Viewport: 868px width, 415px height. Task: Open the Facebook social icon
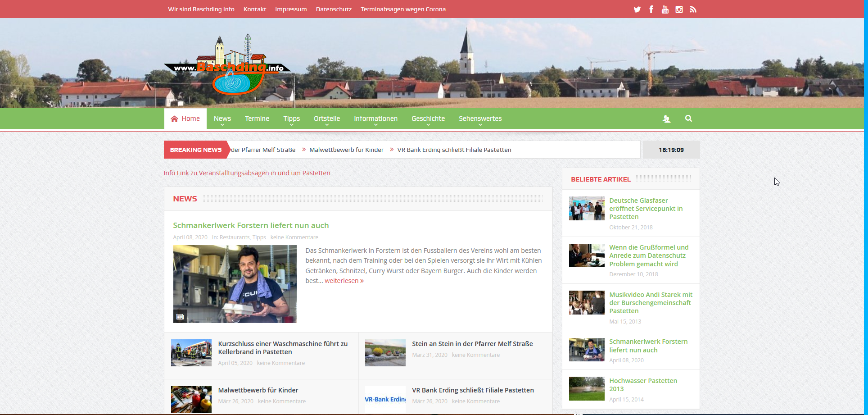pos(651,9)
